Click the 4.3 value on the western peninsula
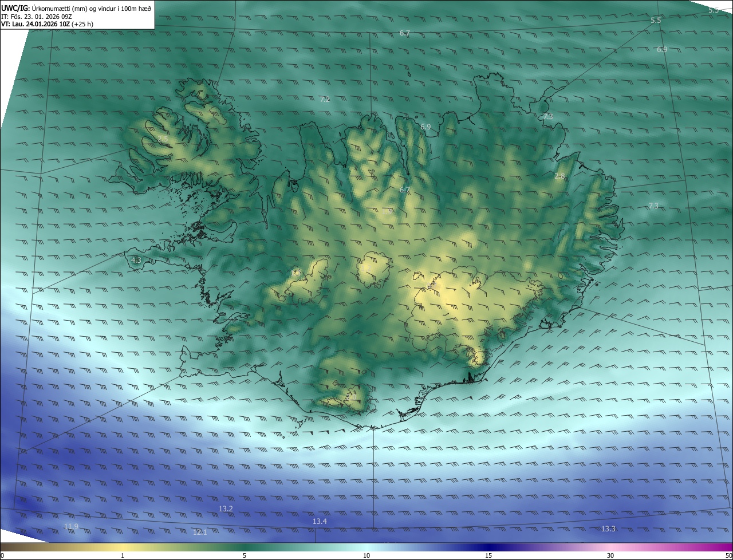This screenshot has height=560, width=733. (136, 261)
